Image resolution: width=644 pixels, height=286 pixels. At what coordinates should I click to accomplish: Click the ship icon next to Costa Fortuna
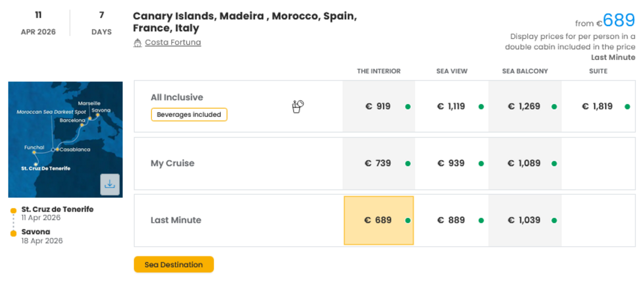coord(138,42)
